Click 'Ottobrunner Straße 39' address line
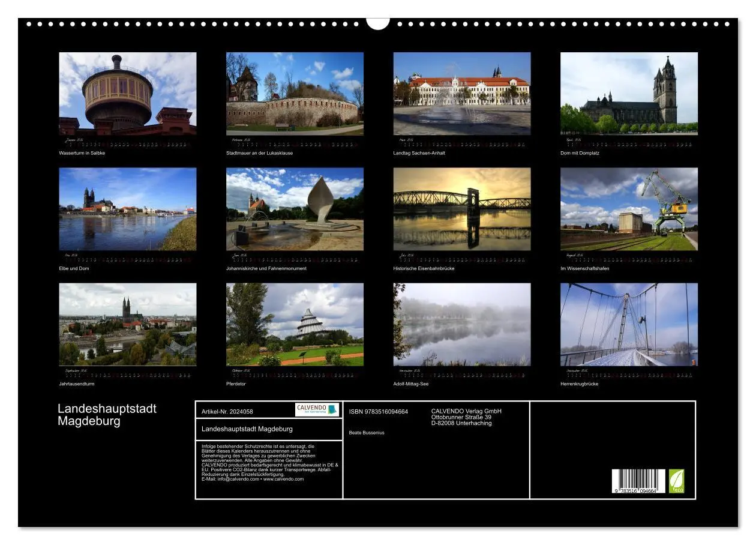This screenshot has width=756, height=545. pos(461,417)
